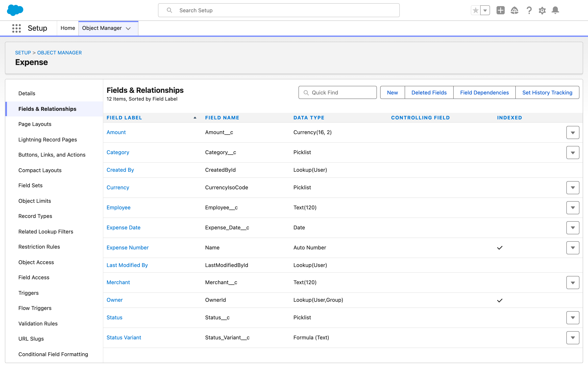Sort by the FIELD NAME column header
The image size is (588, 368).
pos(222,118)
